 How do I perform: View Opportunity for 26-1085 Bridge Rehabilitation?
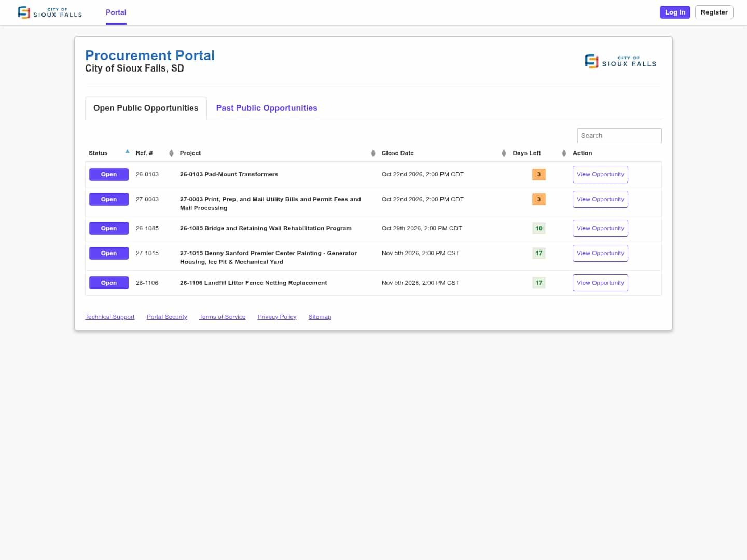click(x=600, y=228)
